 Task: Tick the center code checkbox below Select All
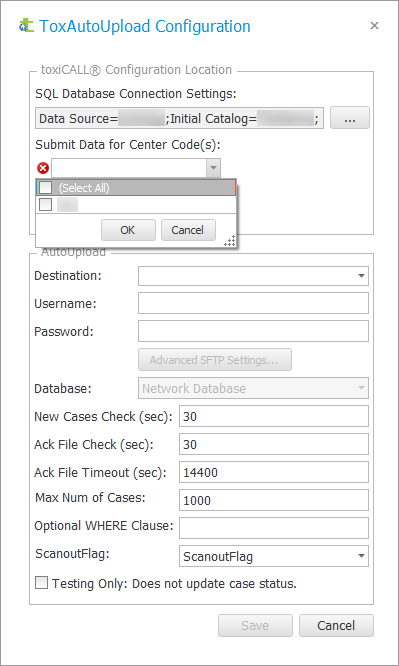click(45, 205)
